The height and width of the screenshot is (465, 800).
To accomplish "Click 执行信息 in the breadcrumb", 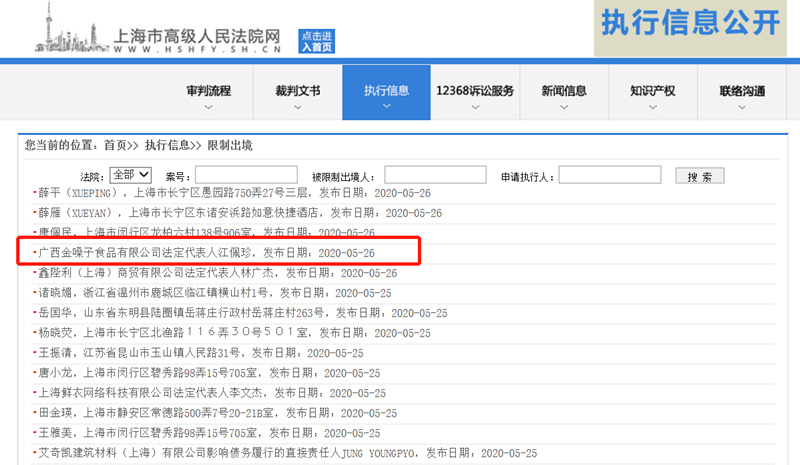I will [x=167, y=145].
